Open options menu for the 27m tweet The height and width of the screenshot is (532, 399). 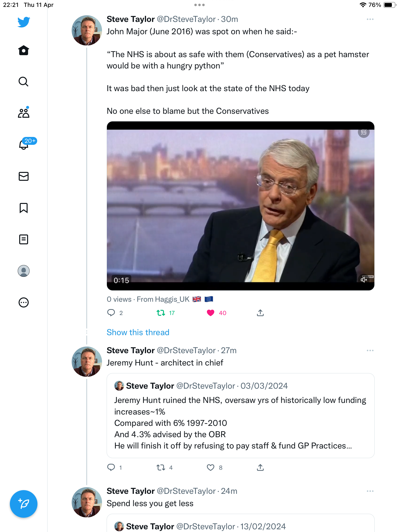tap(370, 350)
